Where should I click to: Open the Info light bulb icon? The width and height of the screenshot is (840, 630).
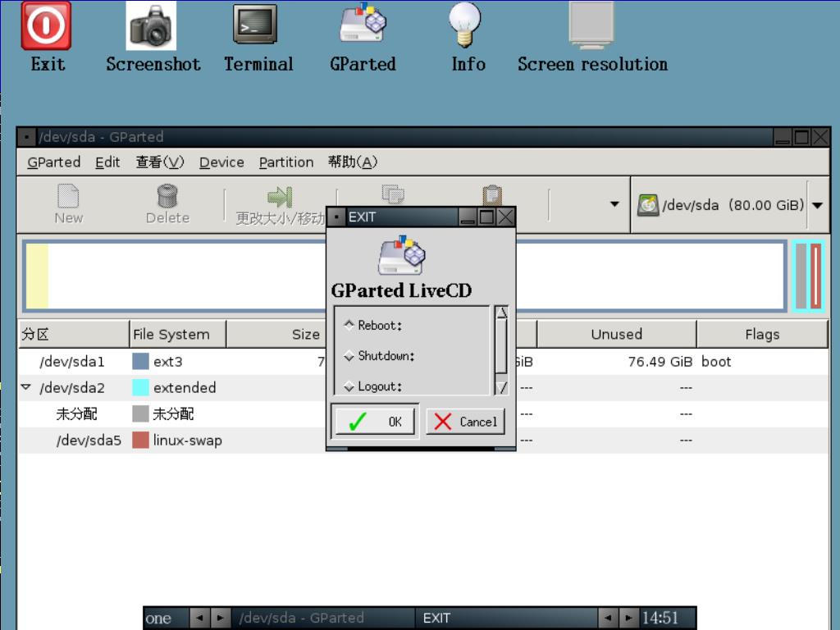point(464,24)
